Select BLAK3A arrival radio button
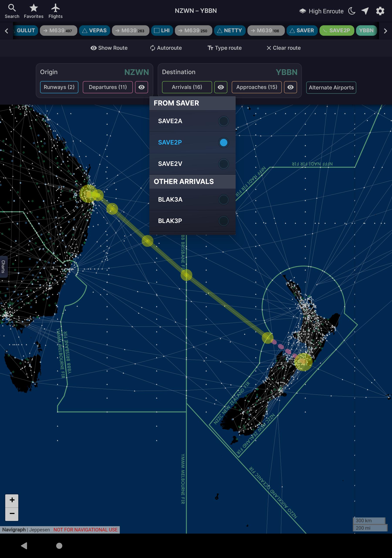Viewport: 392px width, 558px height. (223, 199)
